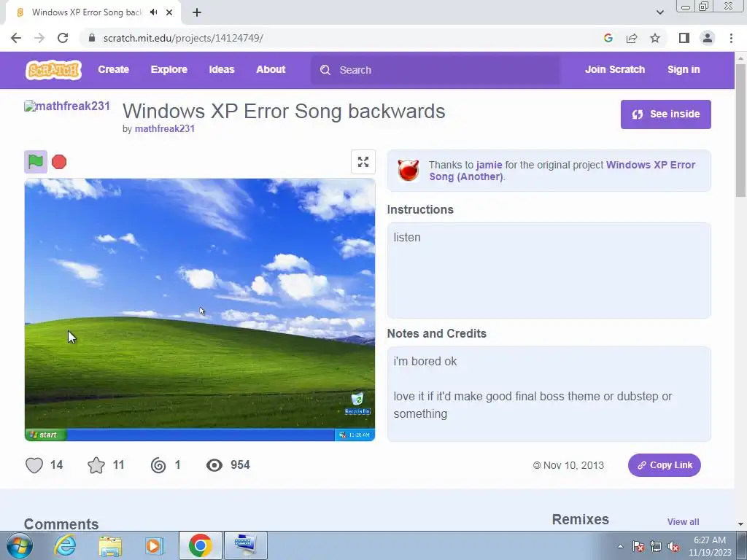Click the network status icon in the tray

point(656,547)
